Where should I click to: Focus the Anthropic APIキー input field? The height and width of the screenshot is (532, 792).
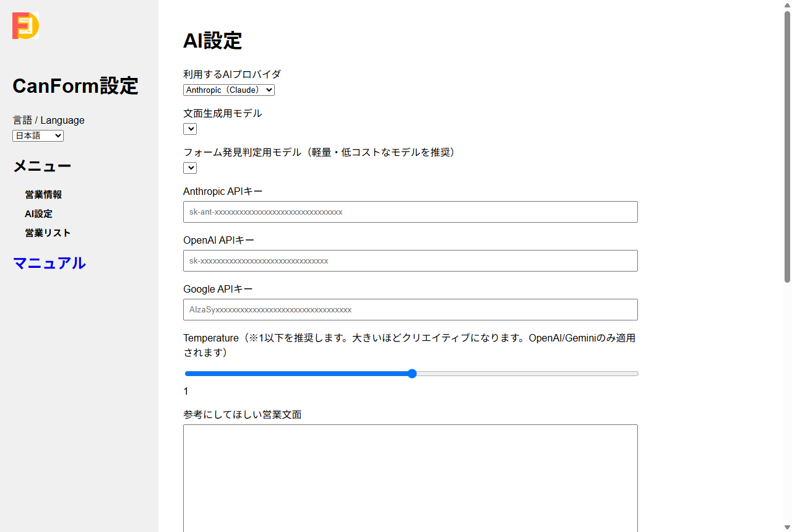[410, 212]
